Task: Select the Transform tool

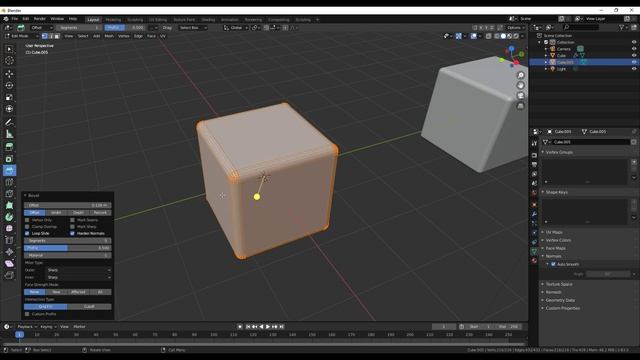Action: coord(9,109)
